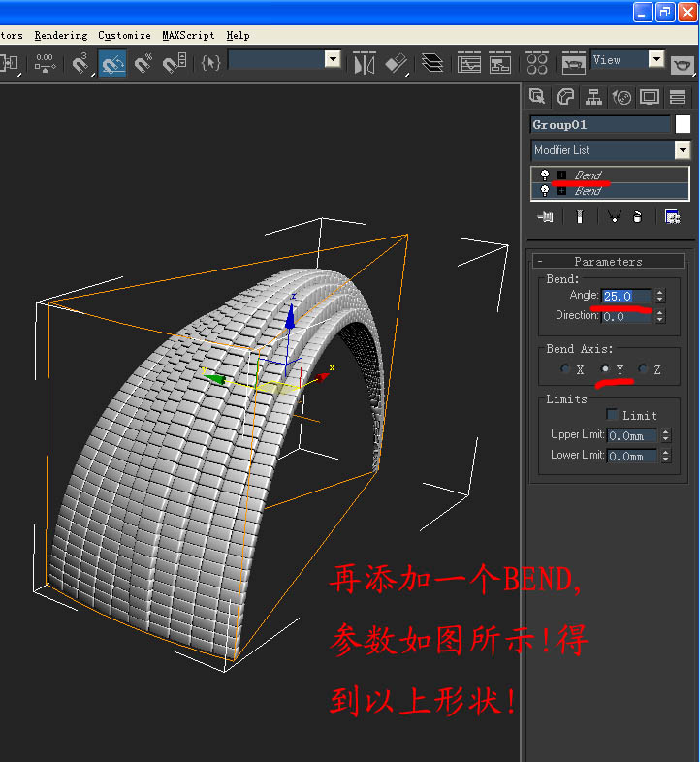Click the Upper Limit value field
700x762 pixels.
point(632,435)
